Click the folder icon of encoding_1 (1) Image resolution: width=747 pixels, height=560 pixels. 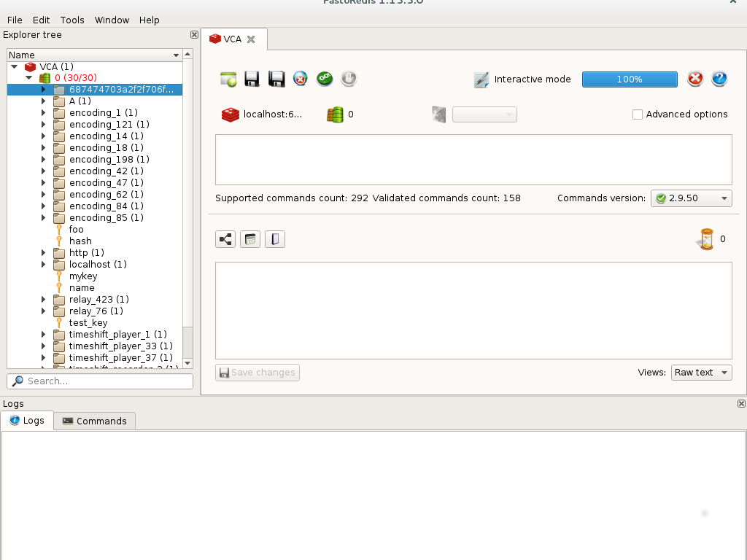tap(59, 113)
